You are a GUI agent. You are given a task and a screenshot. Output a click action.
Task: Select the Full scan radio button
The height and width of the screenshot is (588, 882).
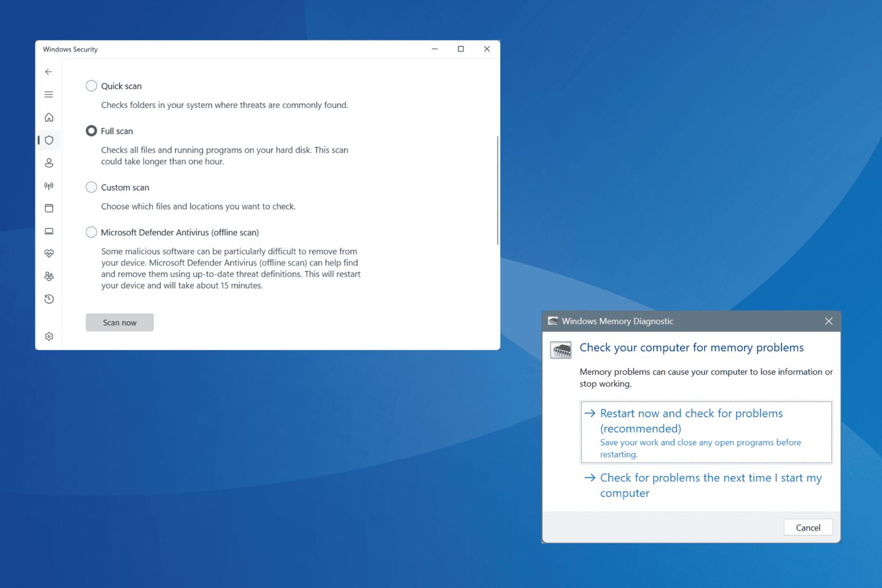[91, 131]
